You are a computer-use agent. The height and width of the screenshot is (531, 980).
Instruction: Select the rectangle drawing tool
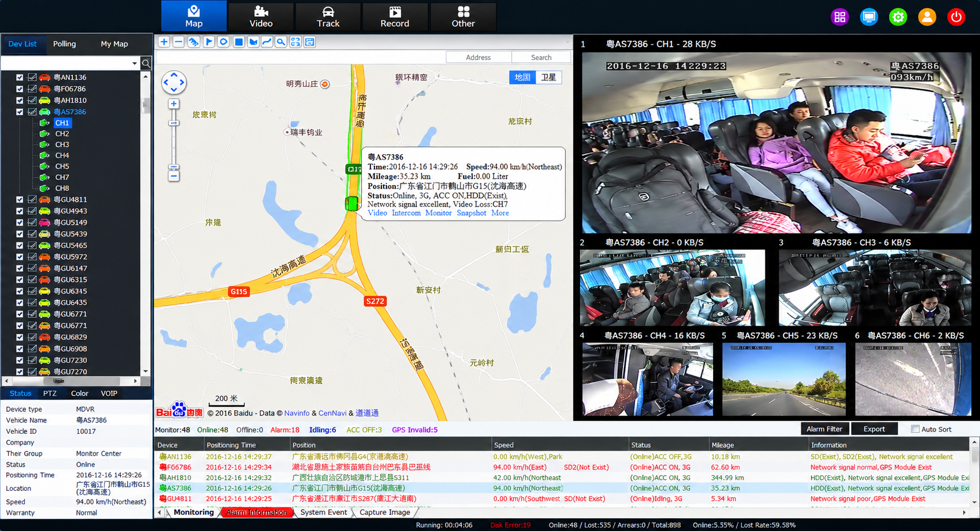239,42
